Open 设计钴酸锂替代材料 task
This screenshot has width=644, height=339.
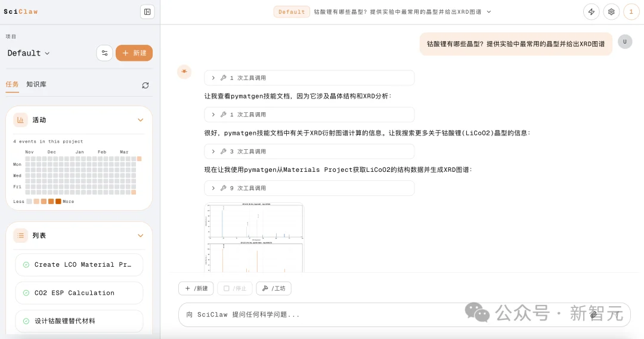pyautogui.click(x=79, y=321)
